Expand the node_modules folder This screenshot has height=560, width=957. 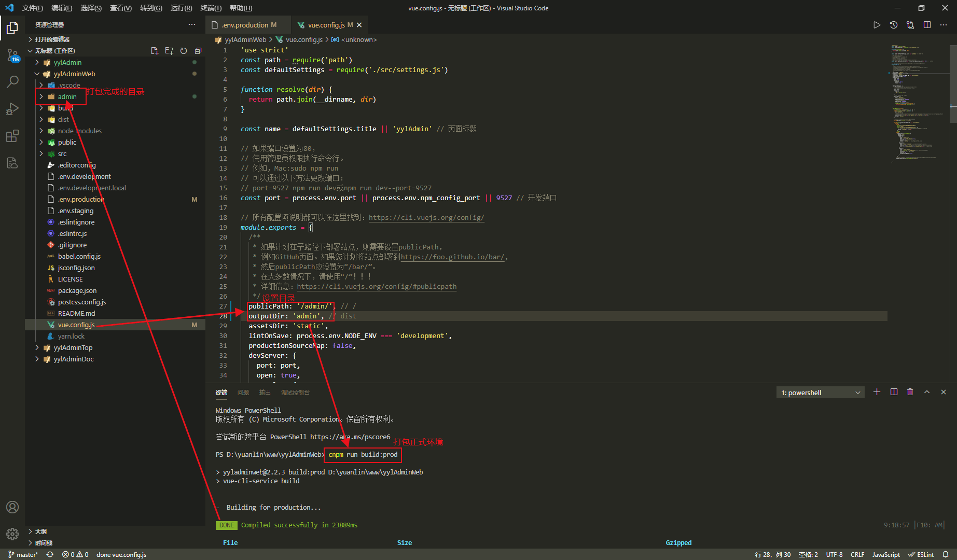(80, 131)
